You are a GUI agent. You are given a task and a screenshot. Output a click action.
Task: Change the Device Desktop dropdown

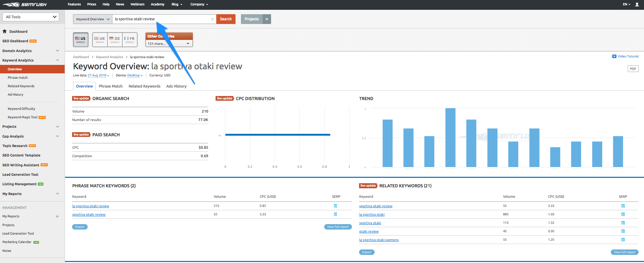(x=135, y=75)
